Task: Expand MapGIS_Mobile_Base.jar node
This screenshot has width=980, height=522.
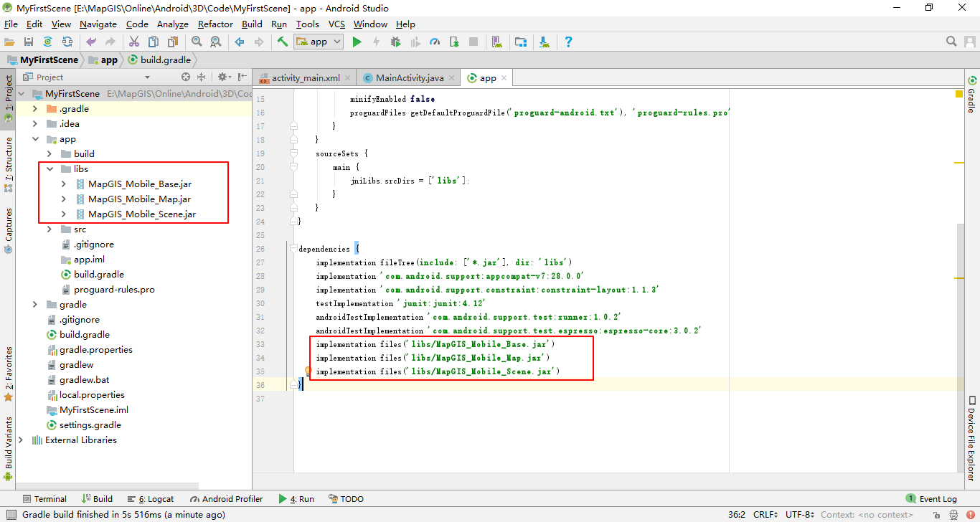Action: coord(64,184)
